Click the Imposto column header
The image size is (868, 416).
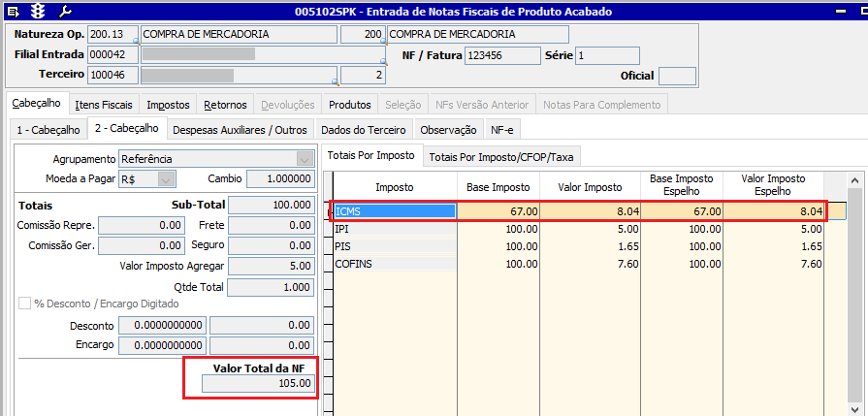click(395, 187)
